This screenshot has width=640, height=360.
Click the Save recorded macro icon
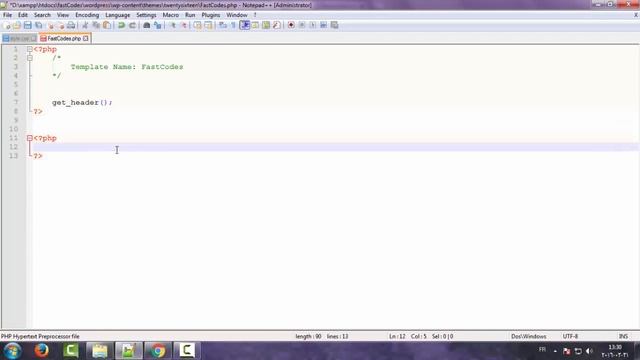point(335,25)
